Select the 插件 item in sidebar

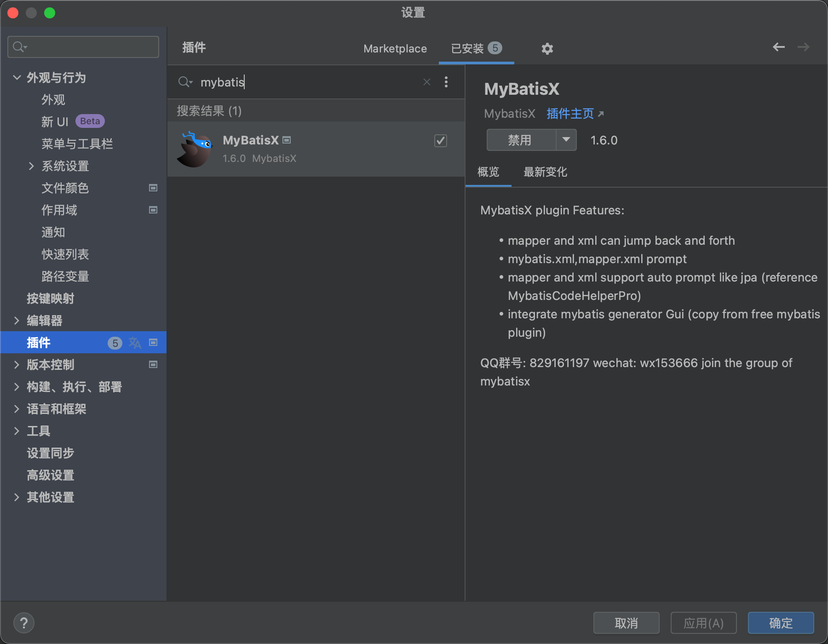pyautogui.click(x=83, y=342)
